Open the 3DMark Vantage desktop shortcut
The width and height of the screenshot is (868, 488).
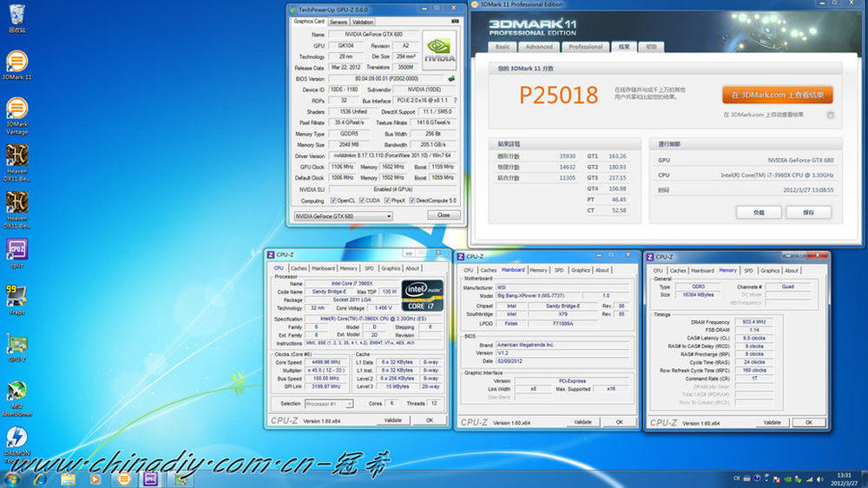point(16,115)
